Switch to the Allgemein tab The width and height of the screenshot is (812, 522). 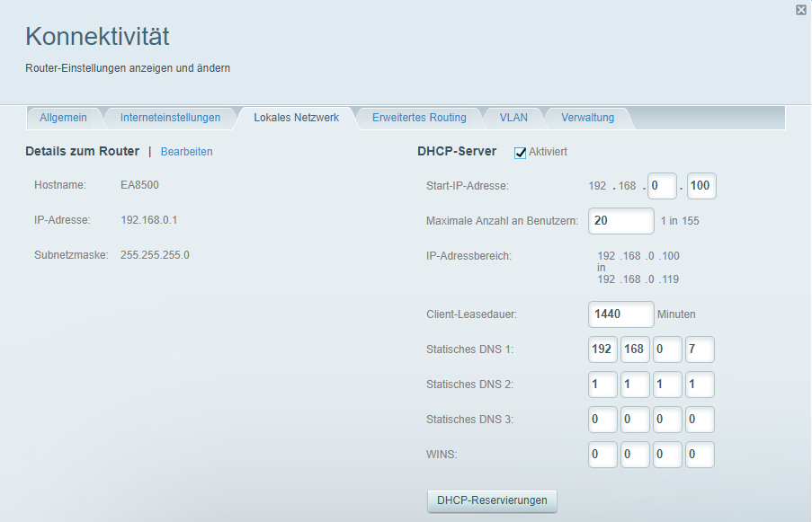pyautogui.click(x=63, y=118)
